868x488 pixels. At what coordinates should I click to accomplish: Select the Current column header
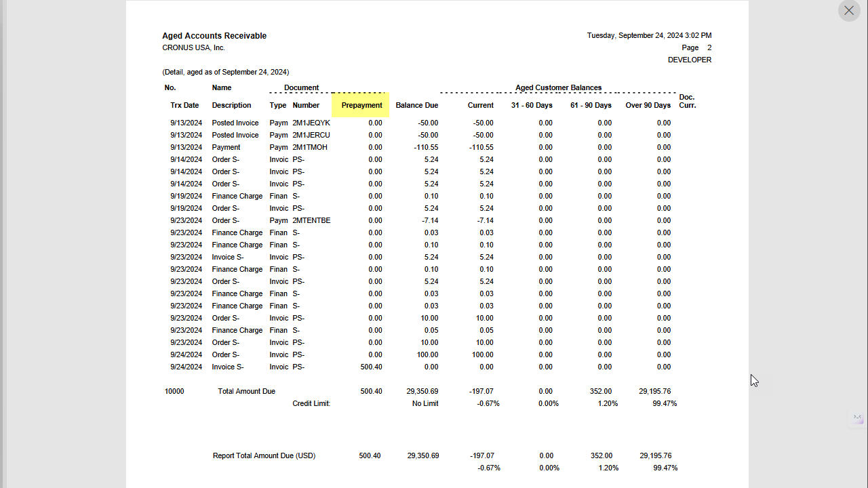tap(481, 105)
